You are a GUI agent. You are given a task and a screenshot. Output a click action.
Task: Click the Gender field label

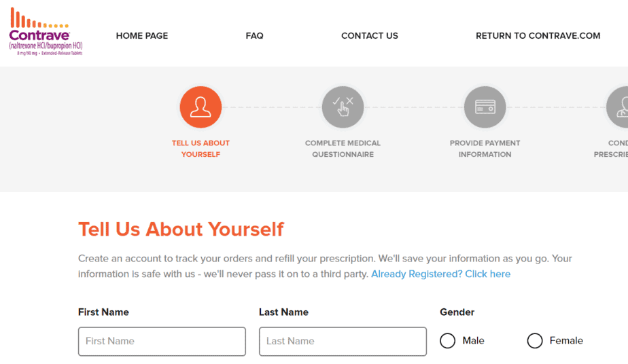click(x=457, y=312)
